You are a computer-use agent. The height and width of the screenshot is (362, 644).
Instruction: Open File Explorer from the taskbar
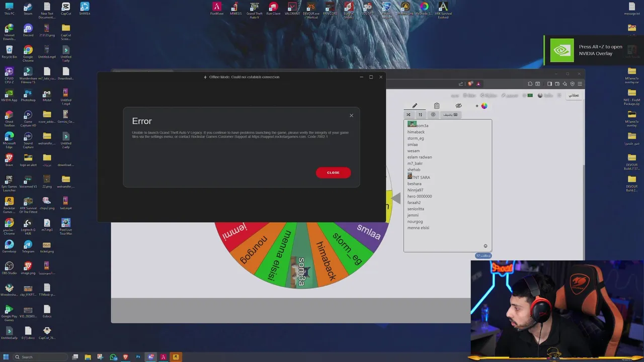tap(88, 357)
